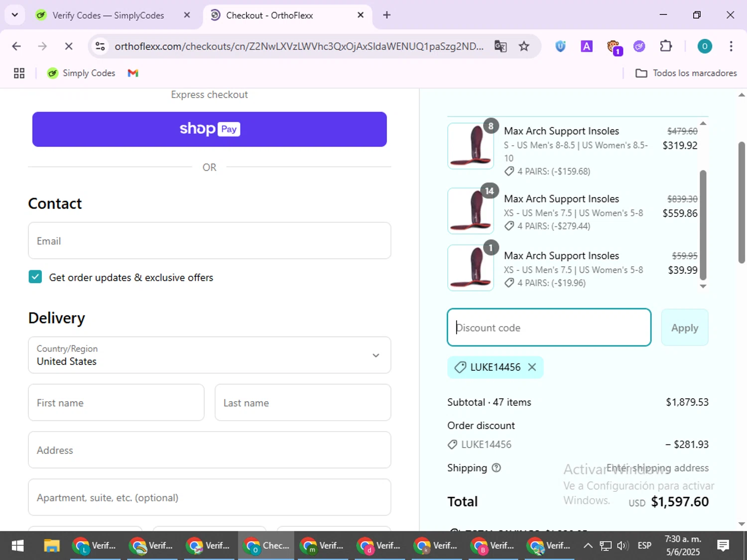747x560 pixels.
Task: Open the volume control in tray
Action: [x=622, y=546]
